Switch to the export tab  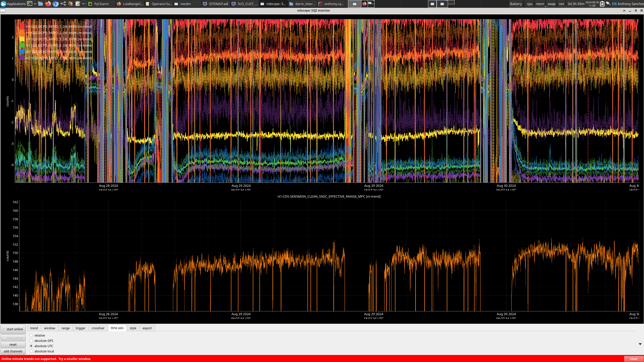point(147,328)
